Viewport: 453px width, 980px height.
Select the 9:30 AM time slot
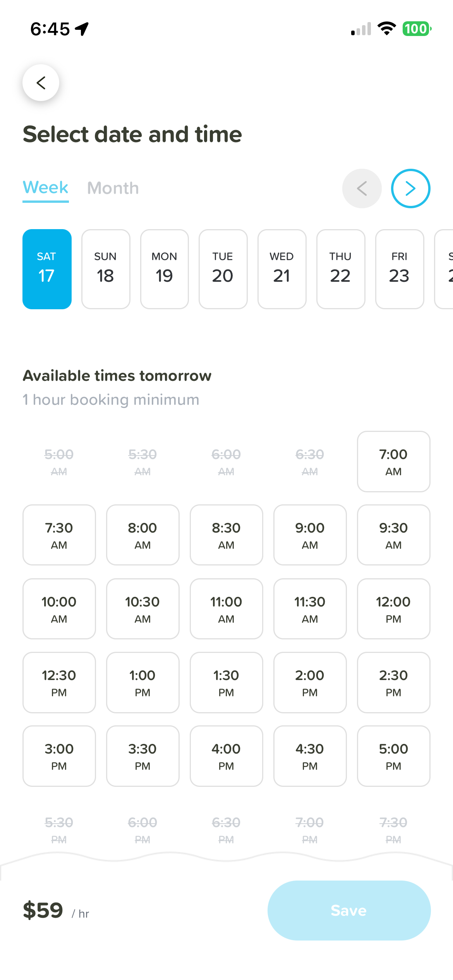click(393, 535)
